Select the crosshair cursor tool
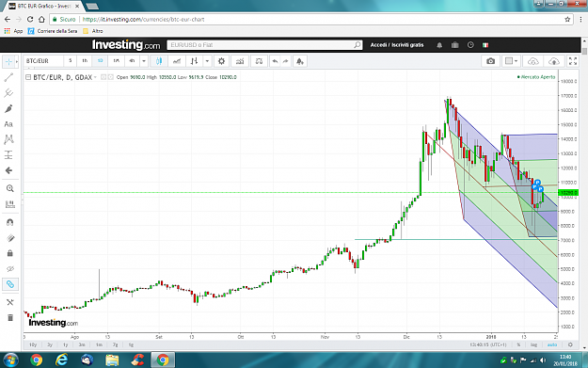The height and width of the screenshot is (368, 588). pyautogui.click(x=8, y=61)
